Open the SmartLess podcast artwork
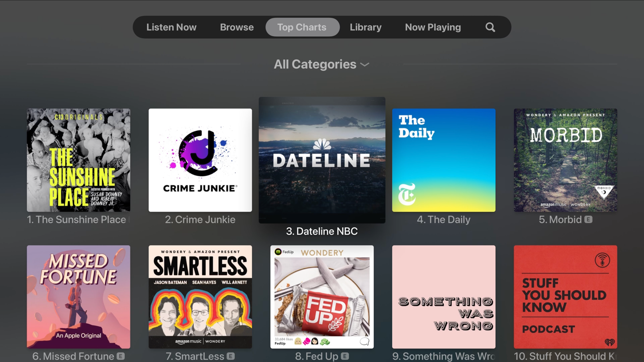 [200, 297]
